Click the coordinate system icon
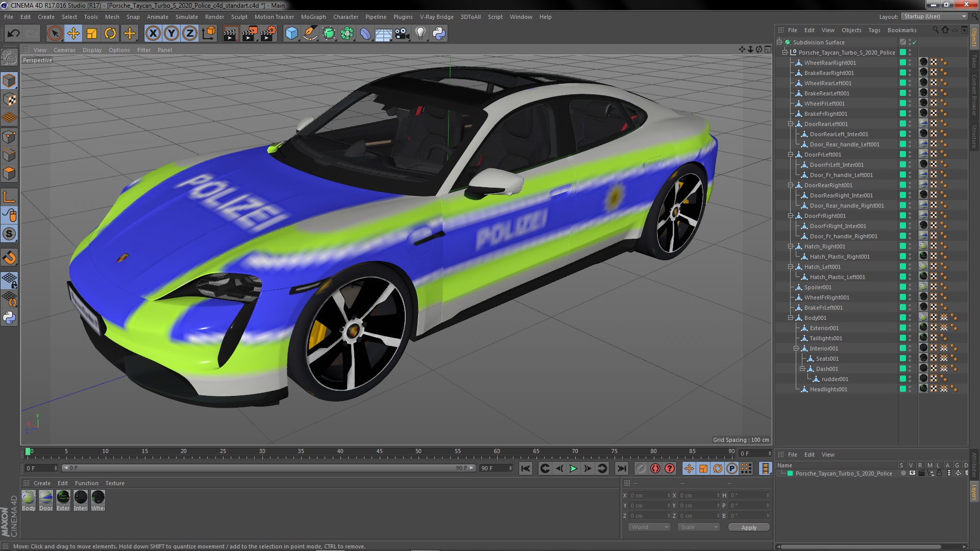The width and height of the screenshot is (980, 551). tap(208, 34)
